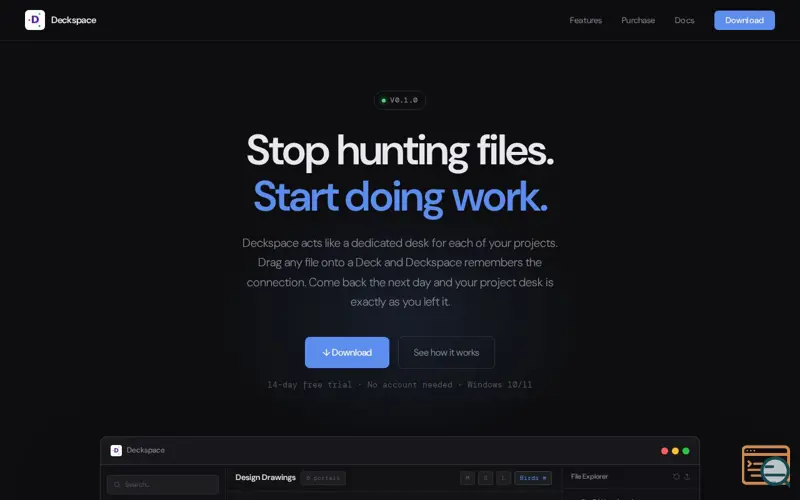This screenshot has width=800, height=500.
Task: Click the hero Download button with arrow
Action: (347, 353)
